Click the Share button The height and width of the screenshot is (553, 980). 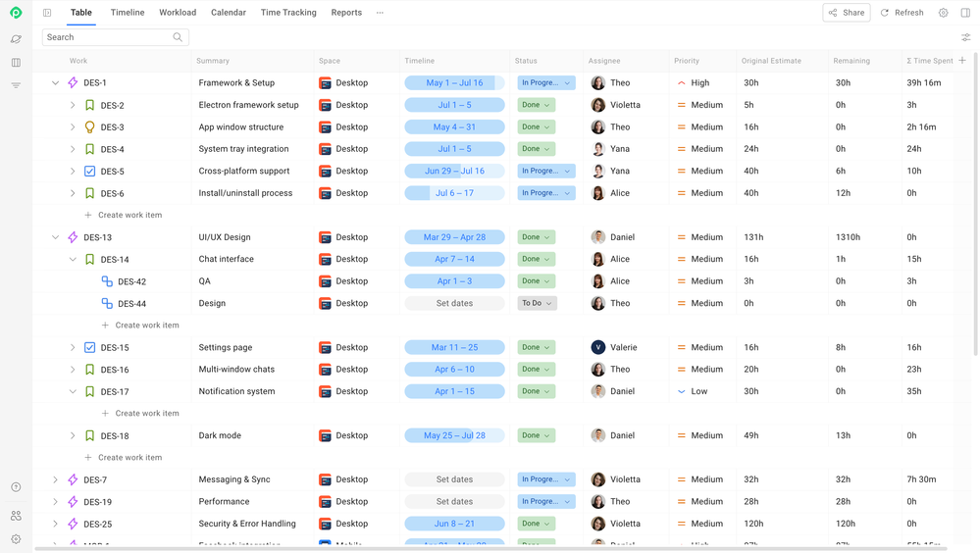click(847, 13)
